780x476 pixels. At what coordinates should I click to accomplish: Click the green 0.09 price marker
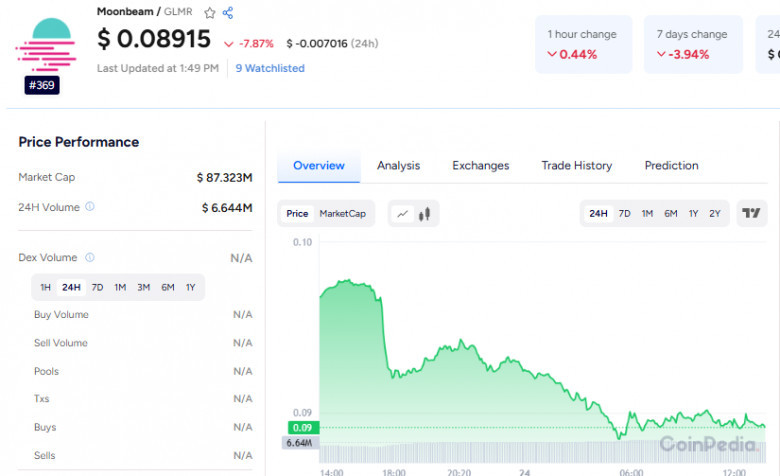click(x=302, y=428)
